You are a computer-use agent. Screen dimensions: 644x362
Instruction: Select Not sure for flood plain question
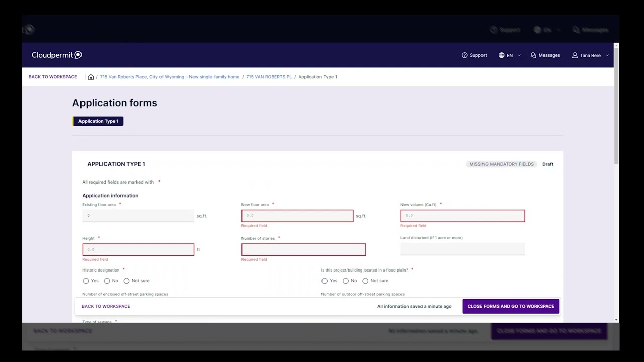tap(365, 281)
